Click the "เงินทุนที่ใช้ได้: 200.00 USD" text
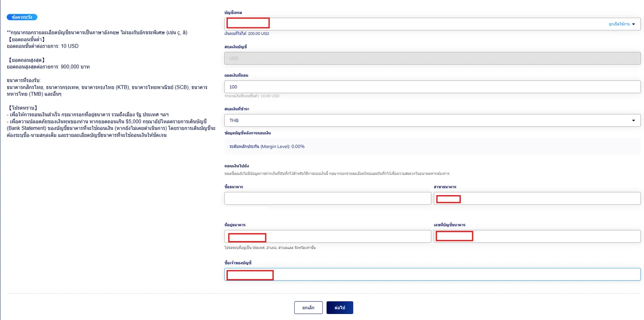 247,34
